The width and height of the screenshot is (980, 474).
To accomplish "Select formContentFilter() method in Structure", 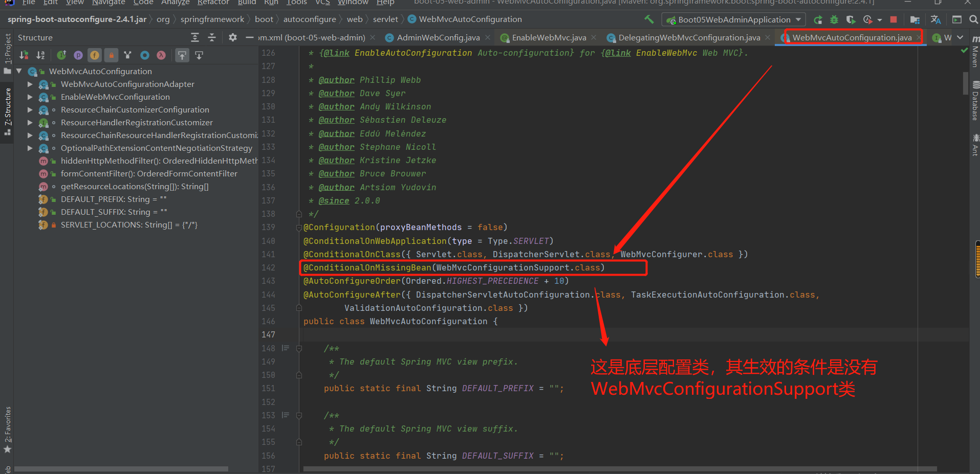I will [138, 173].
